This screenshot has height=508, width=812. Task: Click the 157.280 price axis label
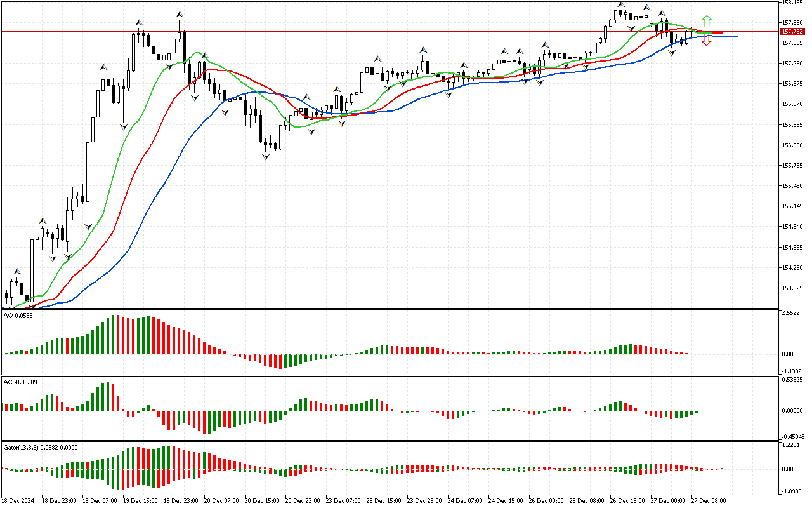793,63
